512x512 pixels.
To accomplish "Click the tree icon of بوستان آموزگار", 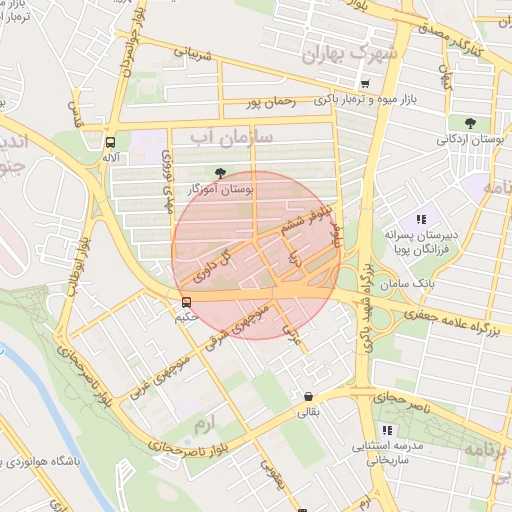I will click(220, 173).
